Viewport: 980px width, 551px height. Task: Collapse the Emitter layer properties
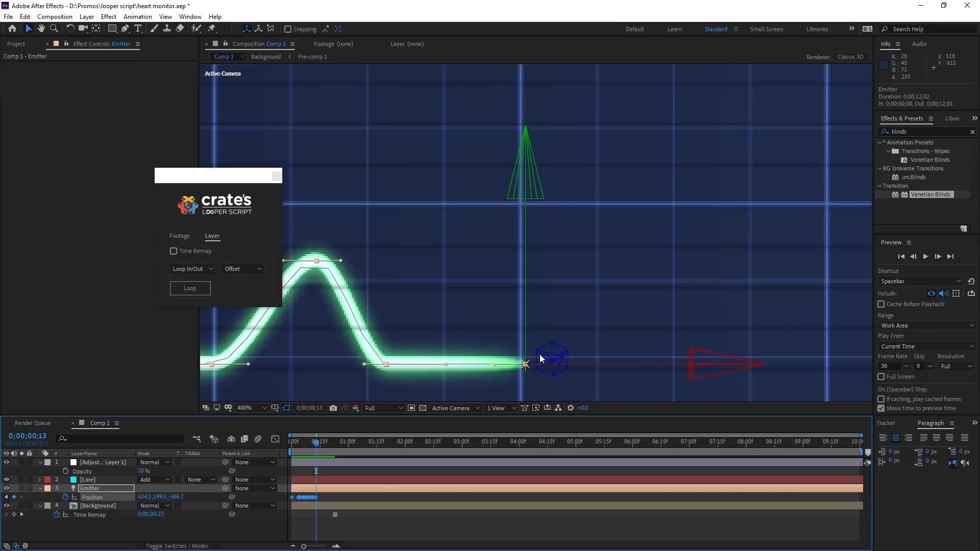pos(40,489)
